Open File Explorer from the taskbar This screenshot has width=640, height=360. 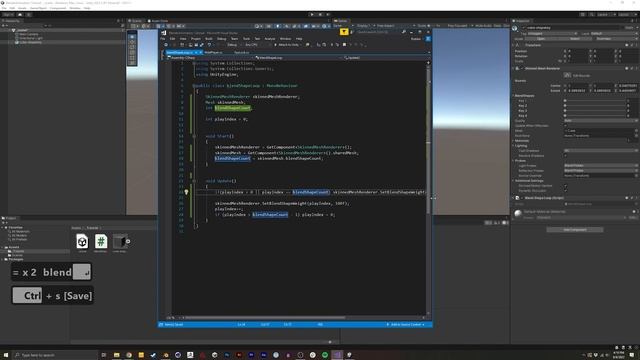coord(116,355)
